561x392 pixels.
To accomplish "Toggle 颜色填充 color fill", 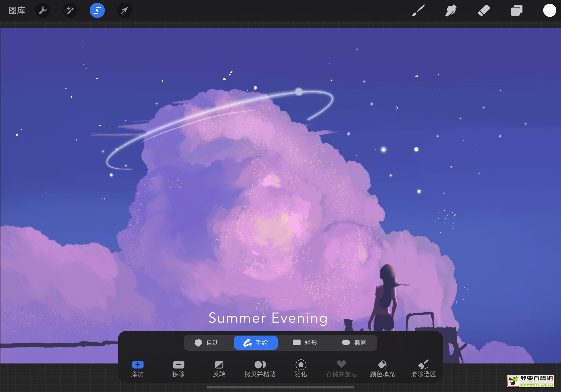I will coord(382,368).
